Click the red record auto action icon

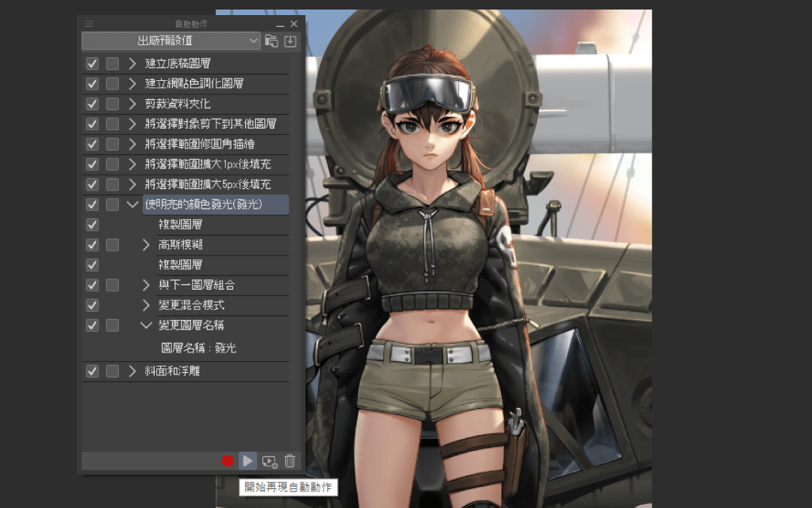tap(228, 460)
